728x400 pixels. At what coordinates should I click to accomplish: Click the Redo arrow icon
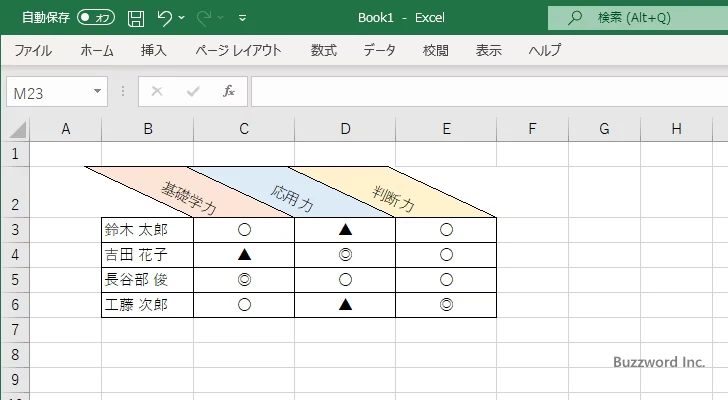pos(203,18)
